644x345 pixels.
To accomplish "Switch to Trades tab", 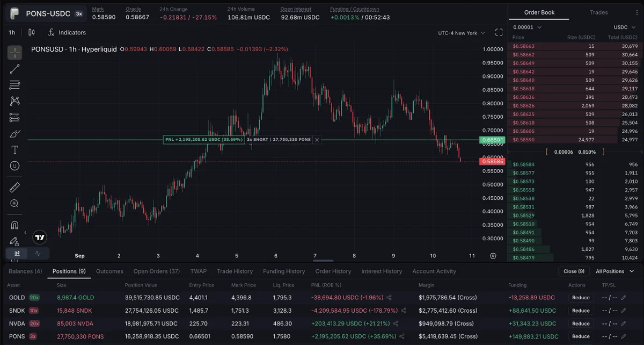I will click(x=599, y=12).
